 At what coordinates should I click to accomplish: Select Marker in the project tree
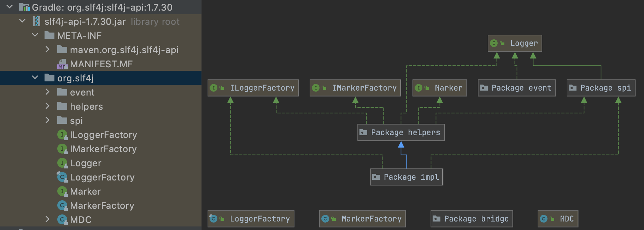(101, 191)
